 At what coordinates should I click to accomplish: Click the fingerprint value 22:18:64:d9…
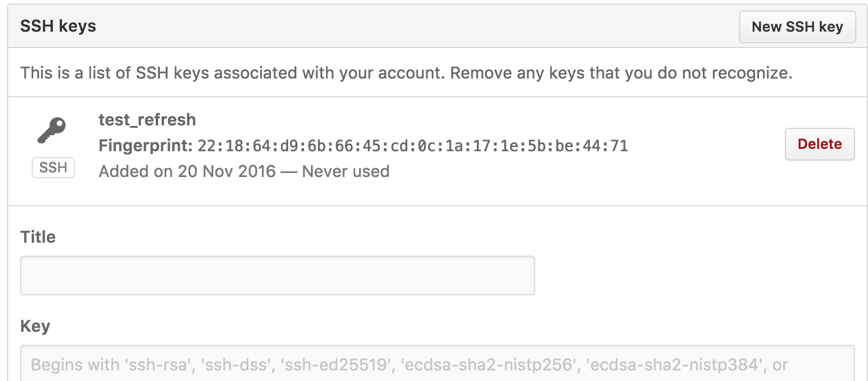coord(413,145)
